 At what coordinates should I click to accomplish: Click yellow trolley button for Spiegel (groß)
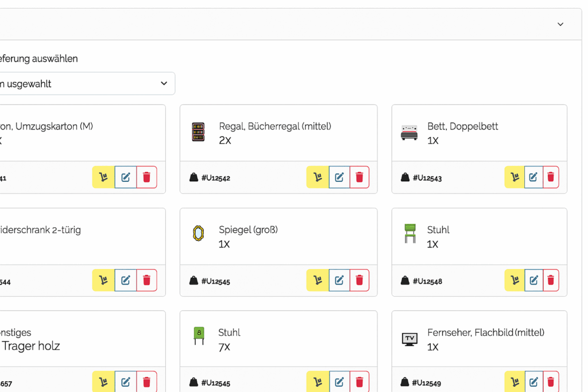pyautogui.click(x=318, y=280)
